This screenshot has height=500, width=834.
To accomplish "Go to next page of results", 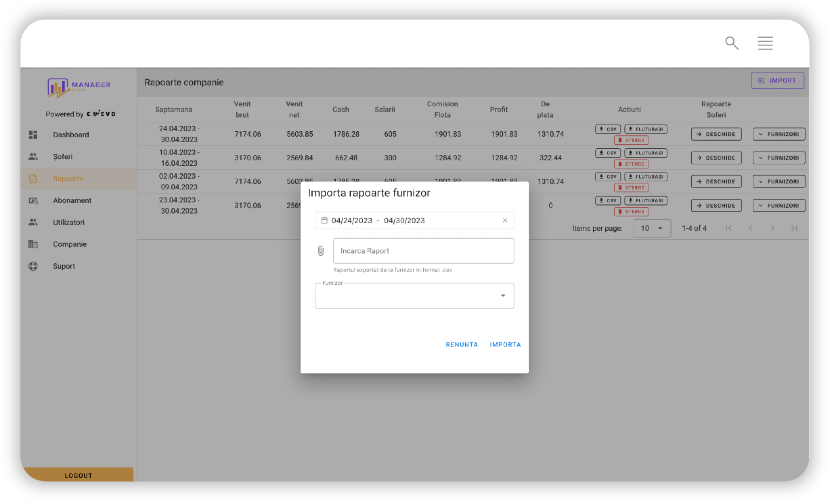I will tap(772, 228).
